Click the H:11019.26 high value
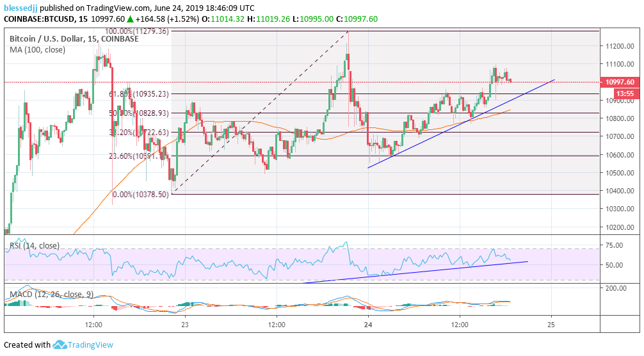 click(268, 19)
